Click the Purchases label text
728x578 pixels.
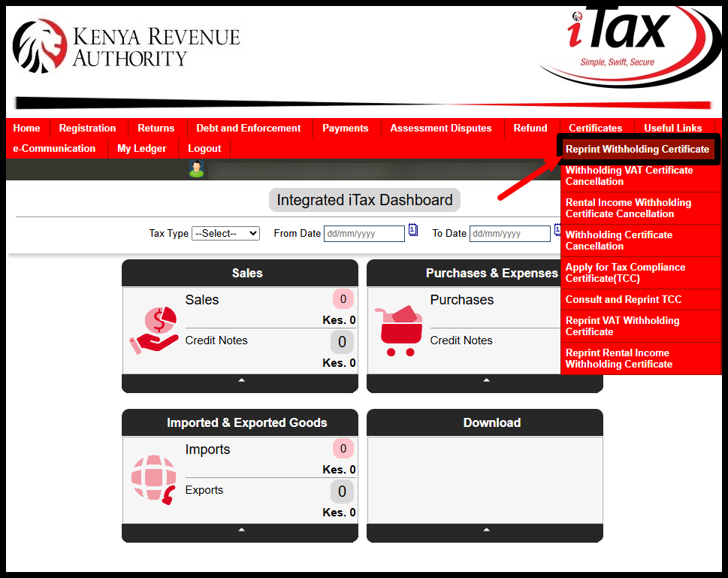click(462, 300)
